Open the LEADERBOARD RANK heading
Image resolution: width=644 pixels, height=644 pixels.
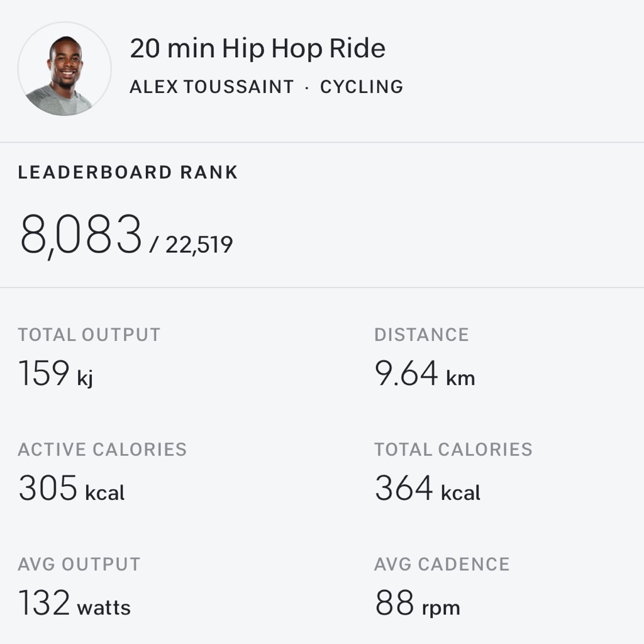point(128,172)
